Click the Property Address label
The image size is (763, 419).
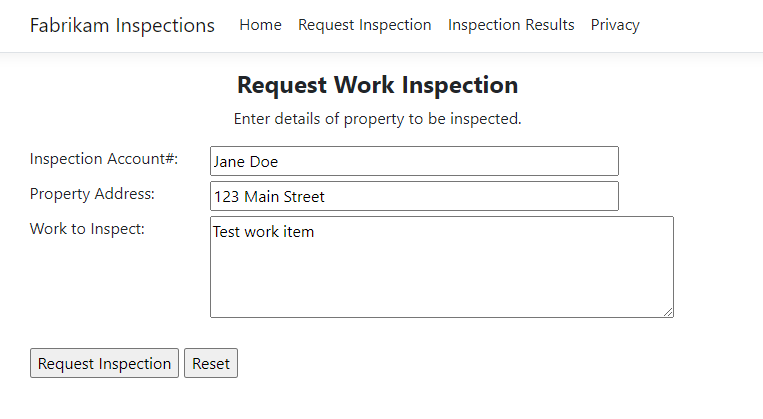click(92, 194)
